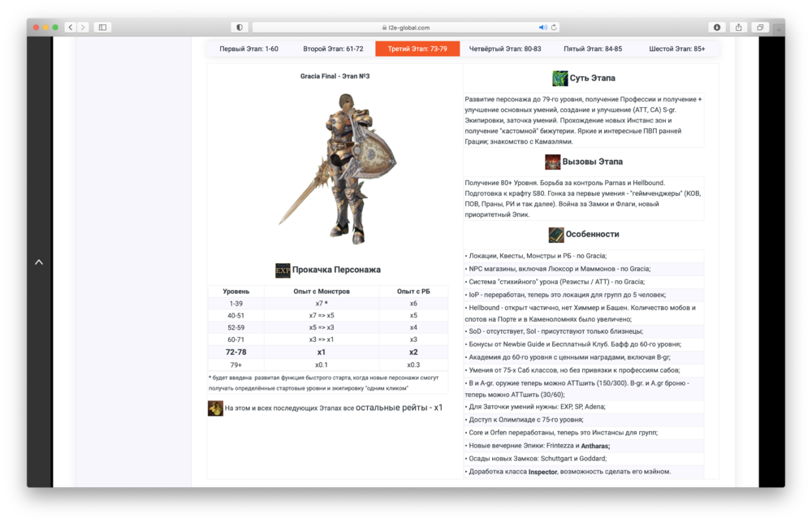
Task: Mute page audio via the speaker icon
Action: pos(543,26)
